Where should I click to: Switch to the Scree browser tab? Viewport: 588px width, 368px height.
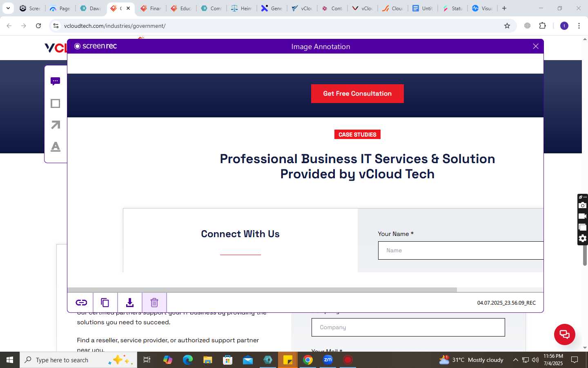coord(30,8)
